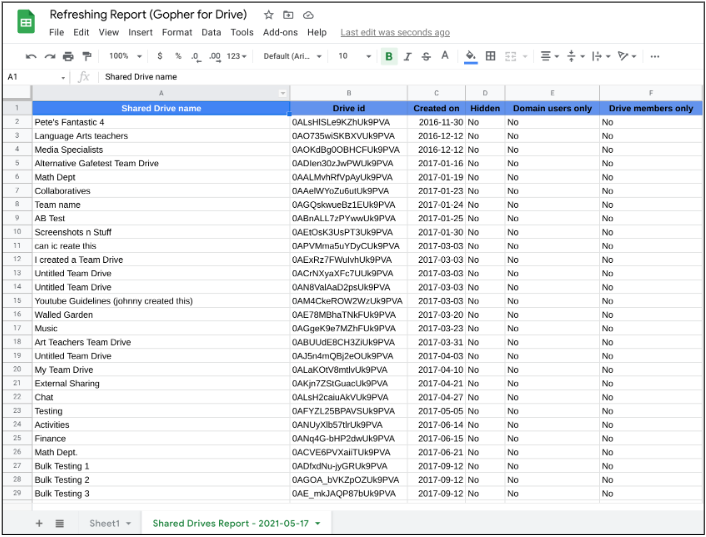This screenshot has width=706, height=537.
Task: Select the 'Pete's Fantastic 4' cell
Action: [x=161, y=122]
